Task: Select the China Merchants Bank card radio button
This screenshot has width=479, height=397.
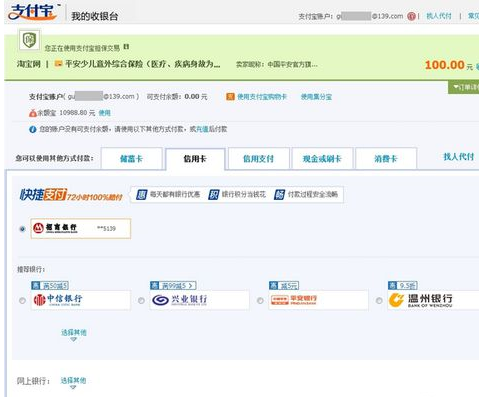Action: point(22,229)
